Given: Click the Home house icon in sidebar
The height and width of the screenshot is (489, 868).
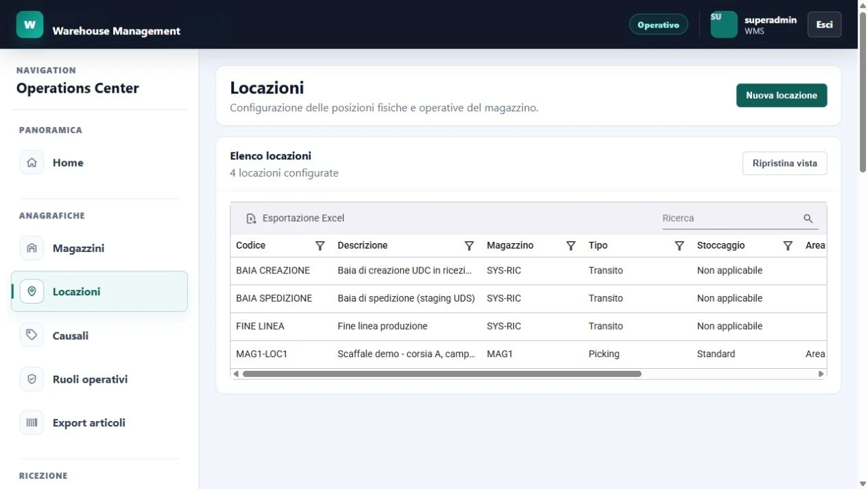Looking at the screenshot, I should point(32,163).
